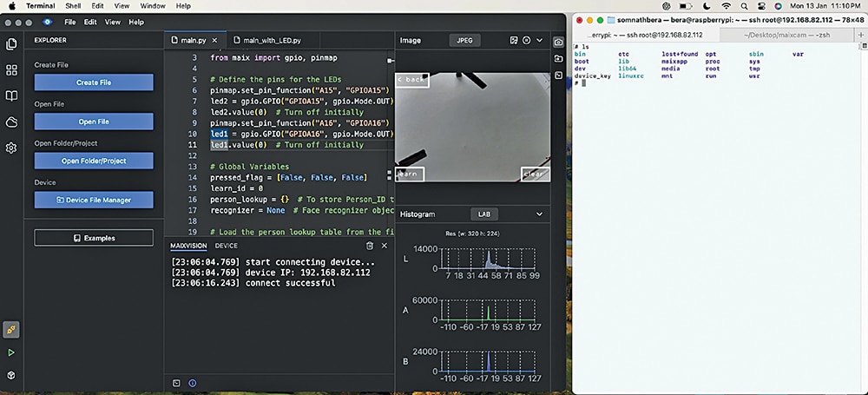Clear the log with the trash icon
Screen dimensions: 868x395
(370, 246)
